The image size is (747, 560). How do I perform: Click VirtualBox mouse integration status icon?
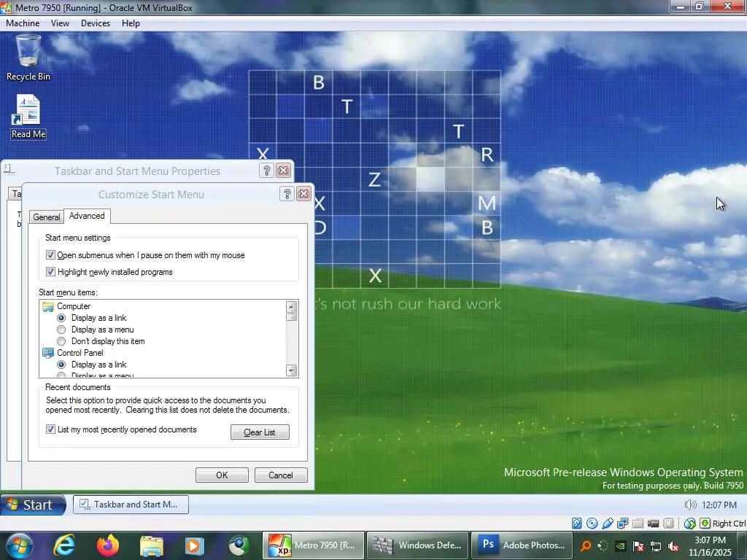(689, 524)
